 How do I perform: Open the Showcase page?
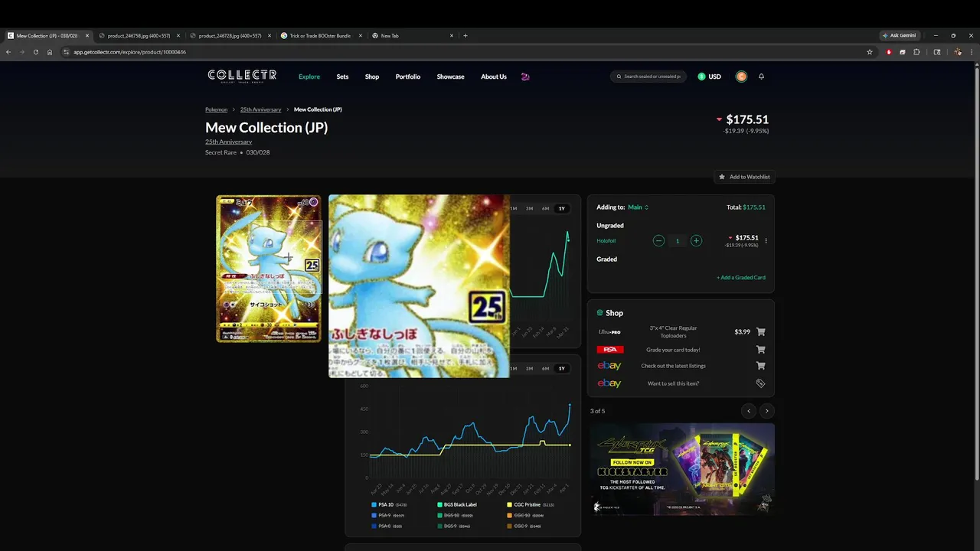[450, 77]
